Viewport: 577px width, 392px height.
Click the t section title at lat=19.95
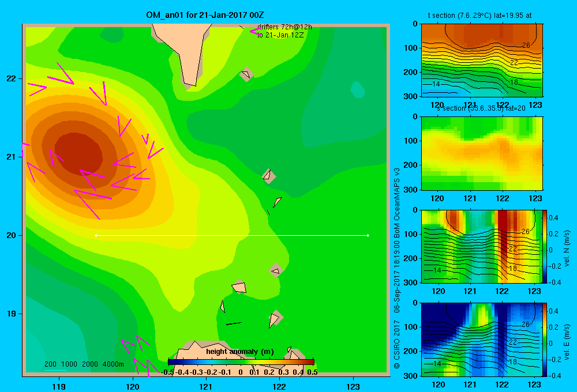pyautogui.click(x=479, y=16)
